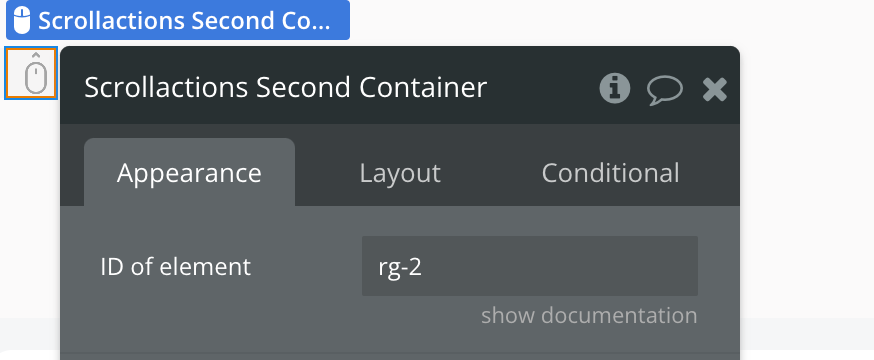This screenshot has height=360, width=874.
Task: Click empty header space left of info icon
Action: point(543,88)
